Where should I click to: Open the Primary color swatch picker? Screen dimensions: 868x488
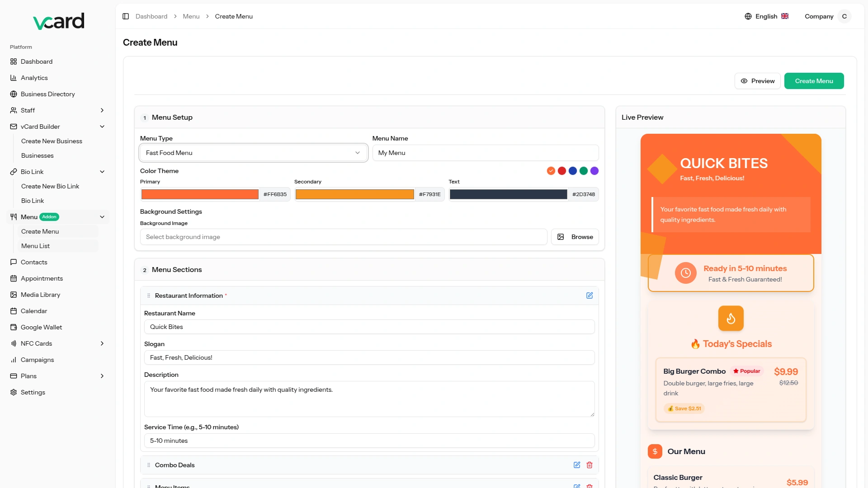point(200,194)
